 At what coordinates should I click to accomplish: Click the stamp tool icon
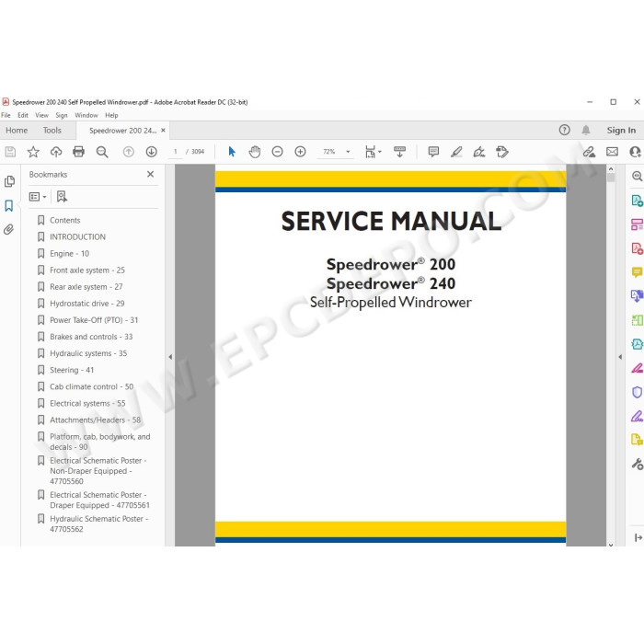502,152
